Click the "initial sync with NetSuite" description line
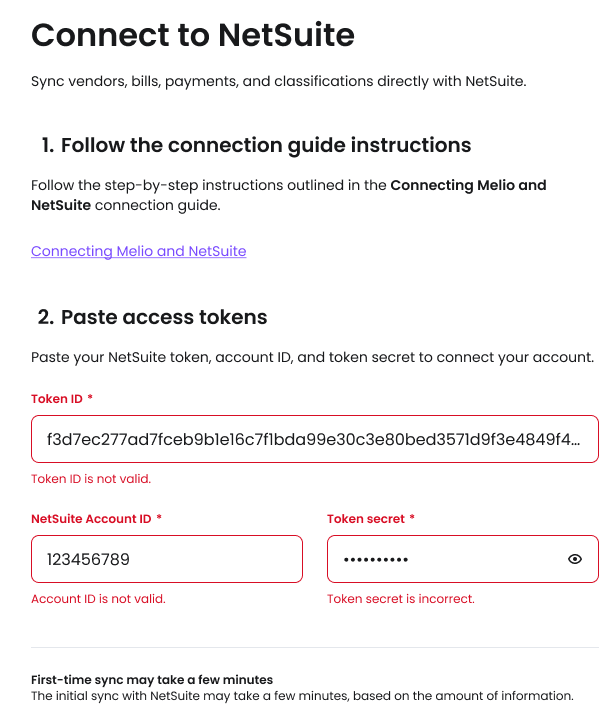Viewport: 616px width, 717px height. point(302,695)
